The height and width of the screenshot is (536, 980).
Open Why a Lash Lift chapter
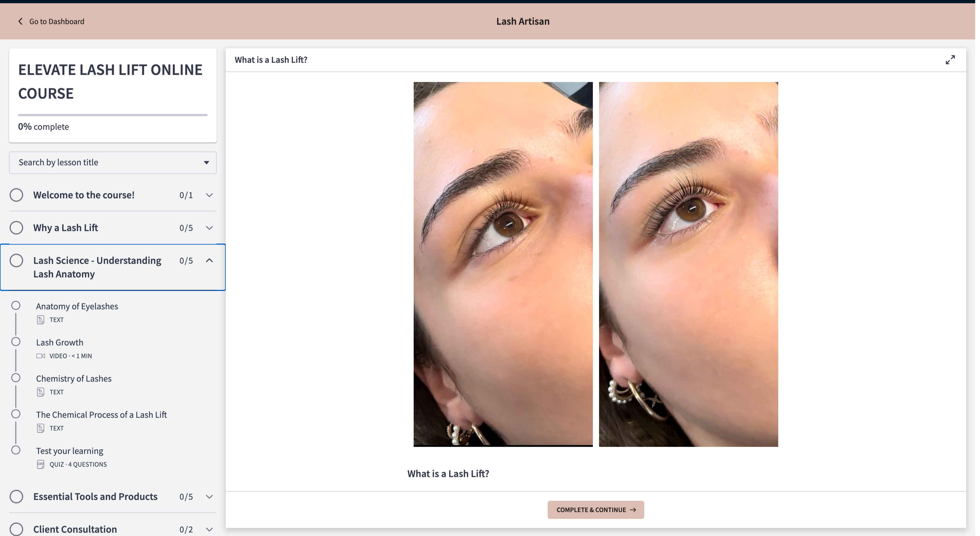[x=113, y=228]
